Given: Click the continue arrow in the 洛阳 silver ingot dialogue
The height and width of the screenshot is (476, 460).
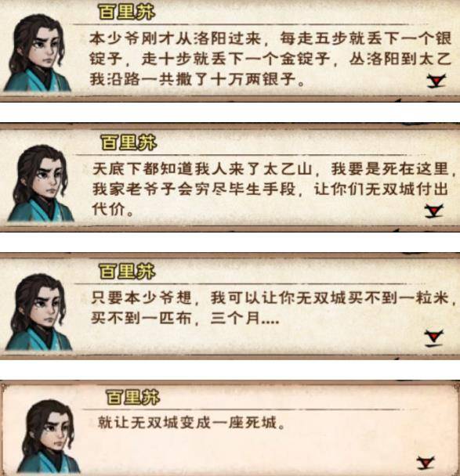Looking at the screenshot, I should tap(436, 81).
